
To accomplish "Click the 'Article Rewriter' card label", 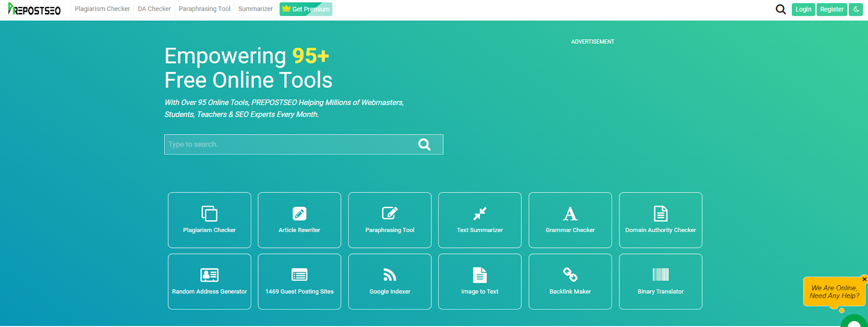I will point(299,230).
